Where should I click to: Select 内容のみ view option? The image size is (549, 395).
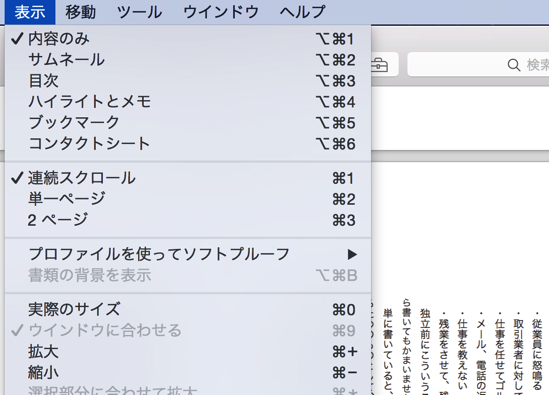(188, 39)
